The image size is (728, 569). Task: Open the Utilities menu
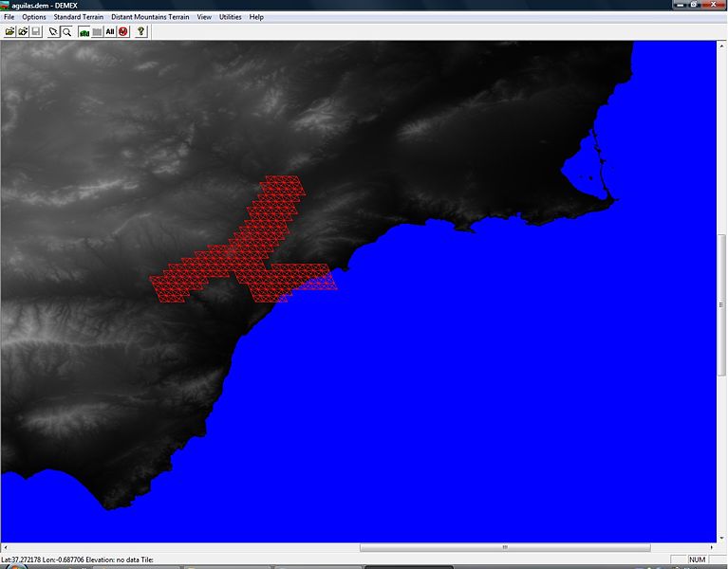coord(230,17)
